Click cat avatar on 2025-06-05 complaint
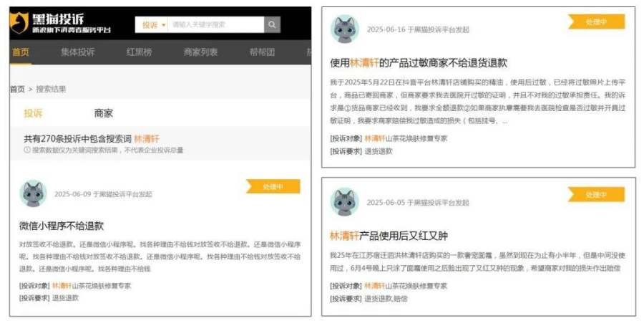The image size is (644, 326). (344, 203)
